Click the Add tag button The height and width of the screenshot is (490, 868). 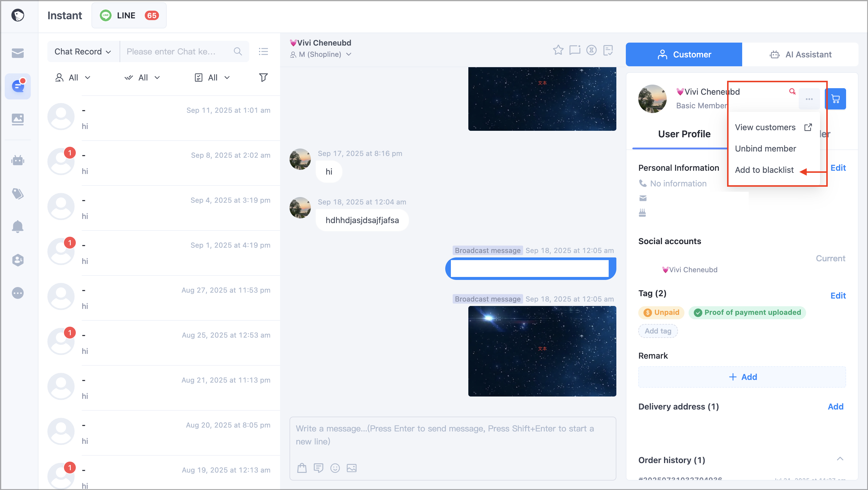(x=658, y=331)
